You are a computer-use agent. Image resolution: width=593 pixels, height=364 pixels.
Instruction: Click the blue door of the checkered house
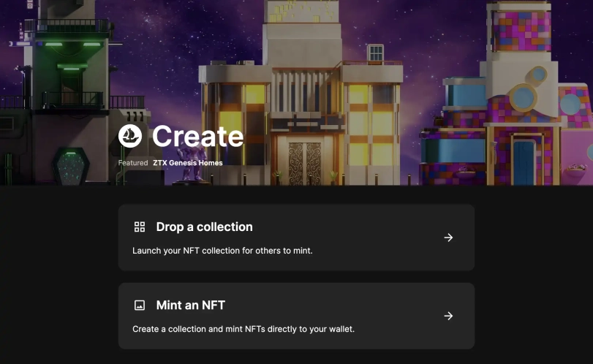(x=523, y=161)
